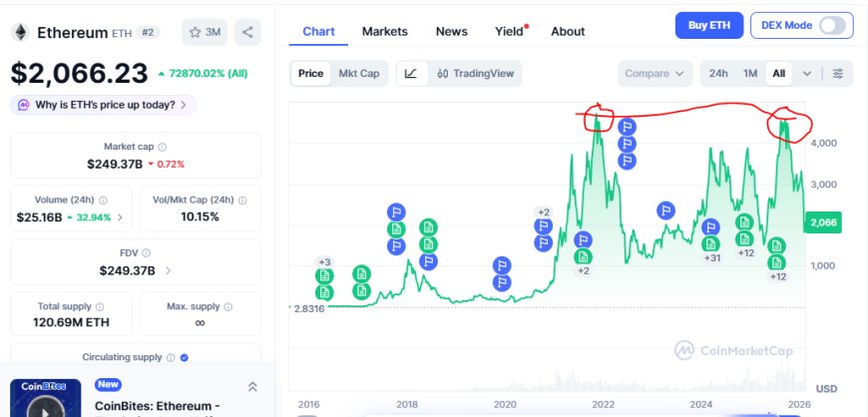
Task: Switch to the News tab
Action: [451, 31]
